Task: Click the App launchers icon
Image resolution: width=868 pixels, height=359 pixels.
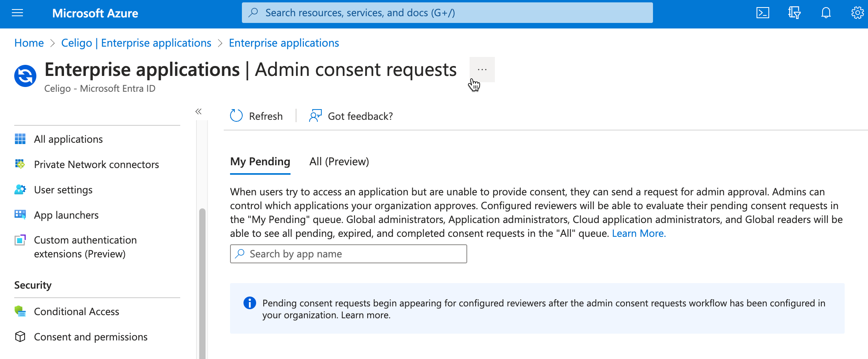Action: point(20,215)
